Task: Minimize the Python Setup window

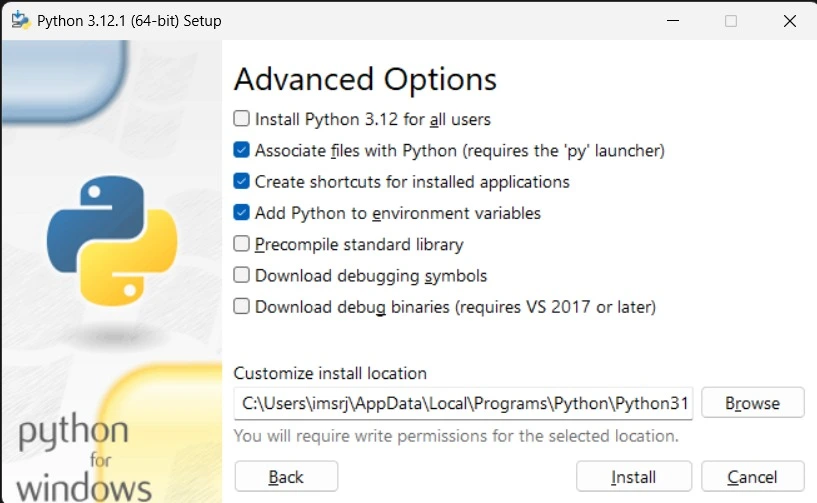Action: 673,21
